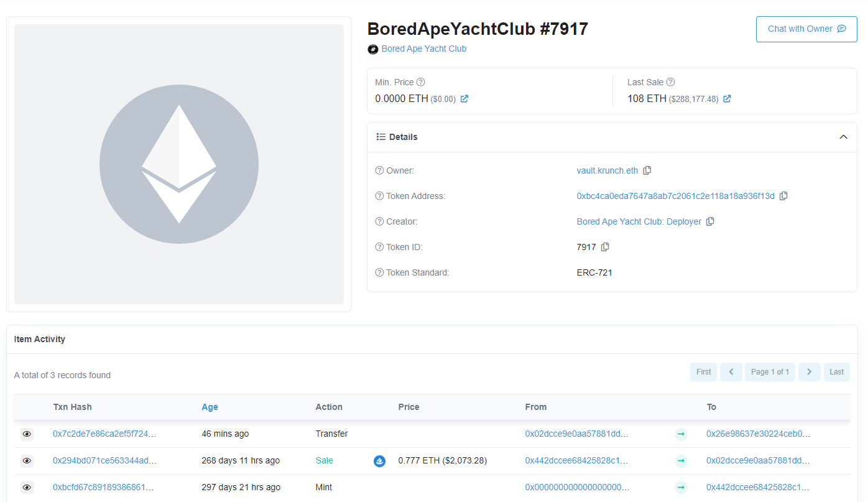Screen dimensions: 868x502
Task: Click the 46 mins ago age cell
Action: pos(225,434)
